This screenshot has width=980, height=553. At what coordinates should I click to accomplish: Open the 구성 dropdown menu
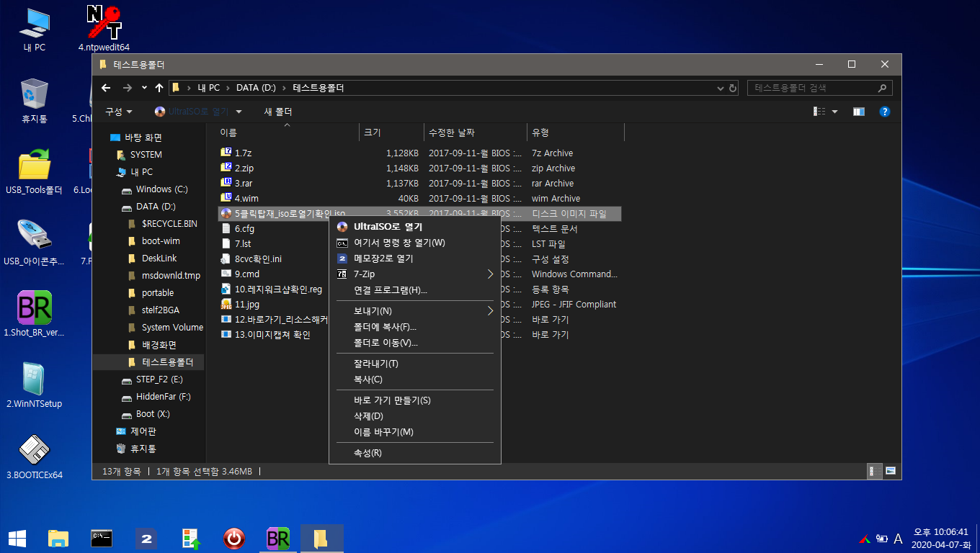click(x=119, y=112)
